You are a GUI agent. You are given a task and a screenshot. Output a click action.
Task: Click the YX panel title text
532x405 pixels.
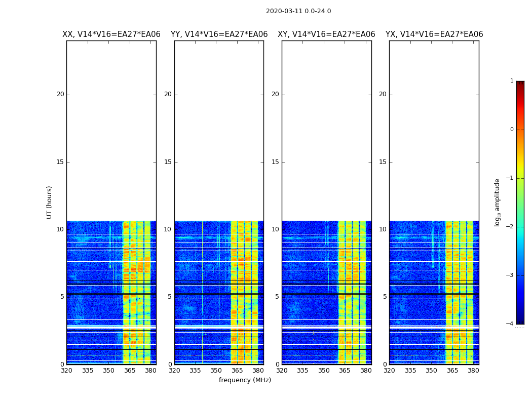pos(434,34)
